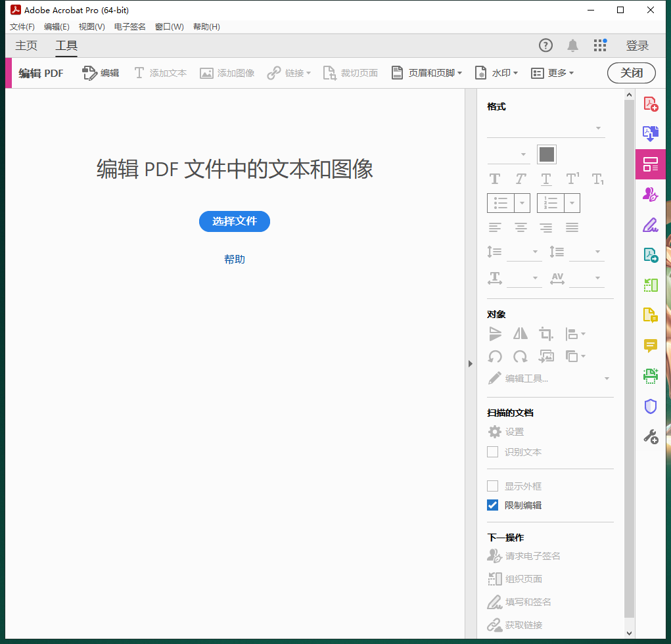671x644 pixels.
Task: Enable the 识别文本 checkbox
Action: [x=492, y=452]
